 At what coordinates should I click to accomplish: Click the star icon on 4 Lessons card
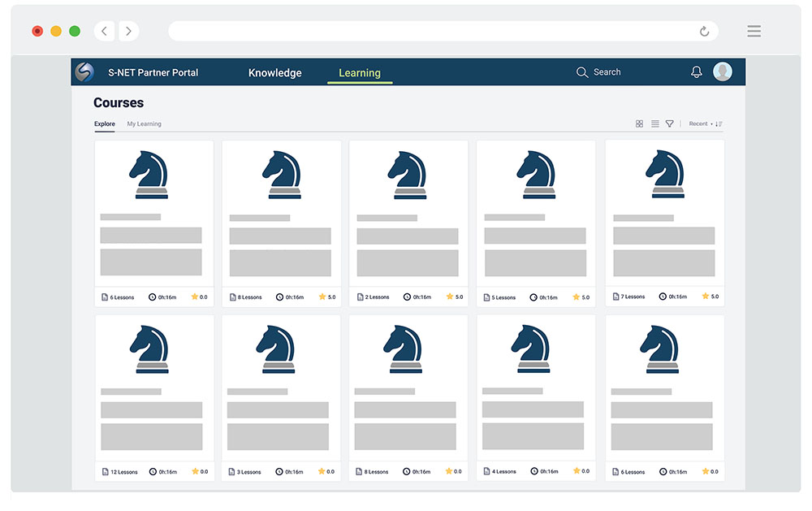pyautogui.click(x=577, y=470)
